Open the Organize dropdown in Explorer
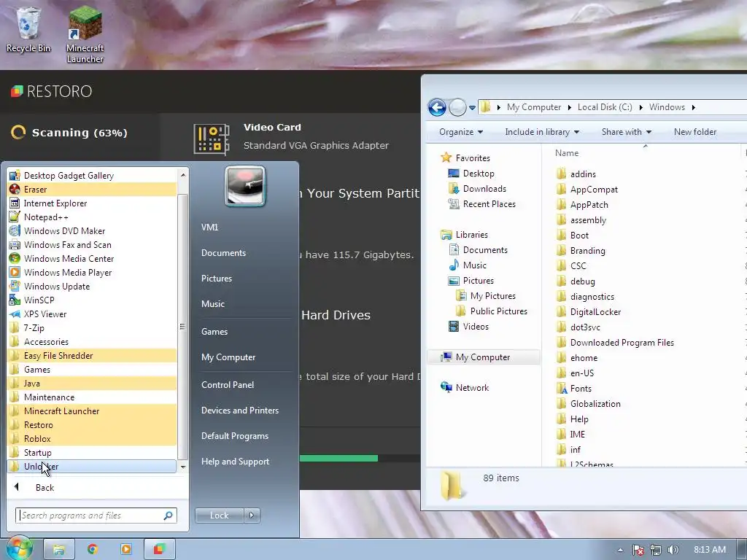This screenshot has height=560, width=747. point(461,132)
